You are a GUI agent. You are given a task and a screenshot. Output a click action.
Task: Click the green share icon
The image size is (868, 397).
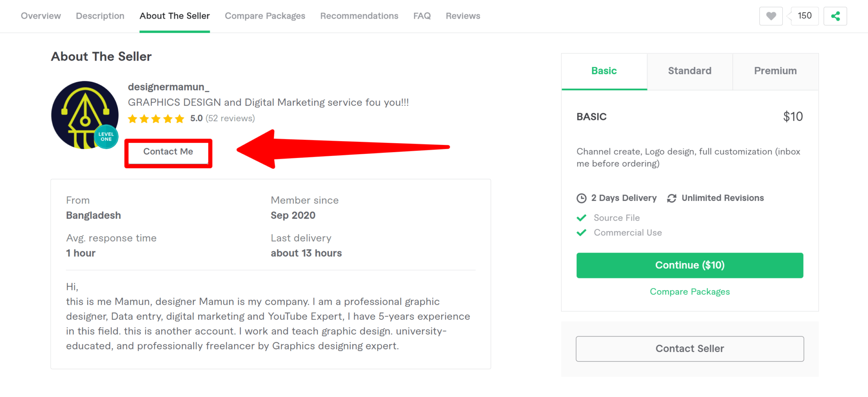[x=835, y=16]
